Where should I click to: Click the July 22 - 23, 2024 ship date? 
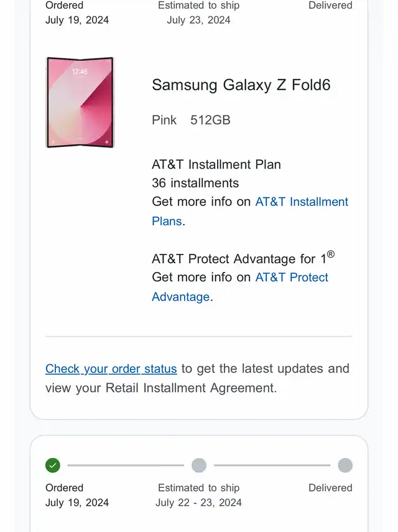[x=198, y=503]
